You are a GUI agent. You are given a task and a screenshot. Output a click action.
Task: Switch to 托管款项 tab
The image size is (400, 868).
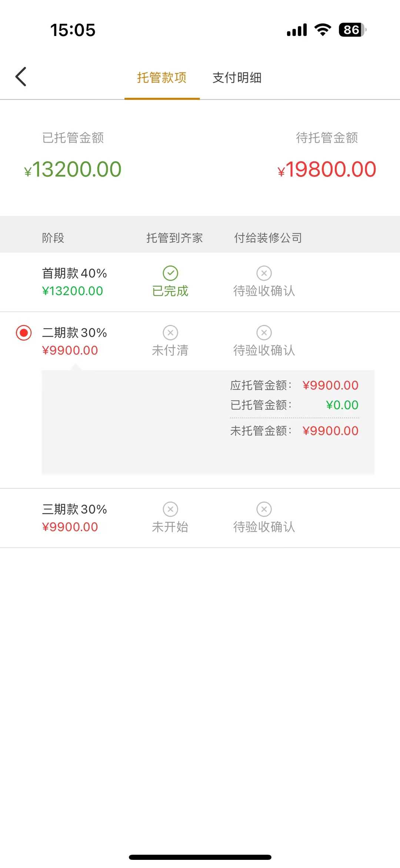162,77
